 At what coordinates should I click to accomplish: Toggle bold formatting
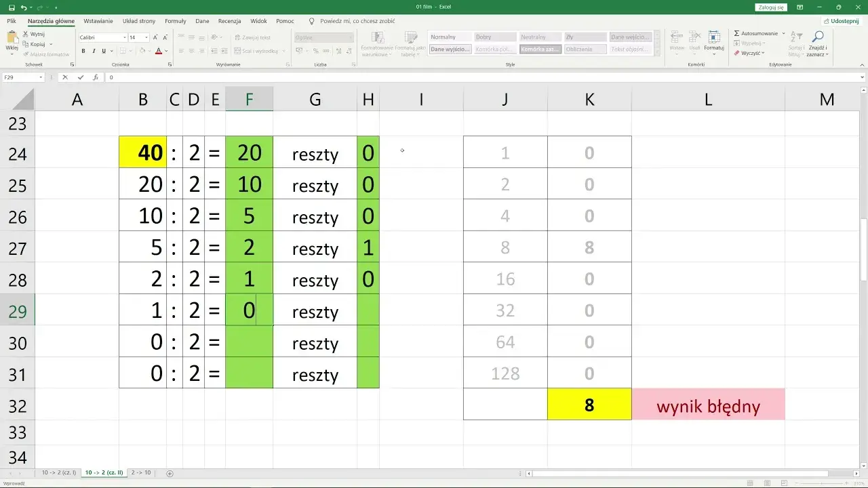click(84, 51)
